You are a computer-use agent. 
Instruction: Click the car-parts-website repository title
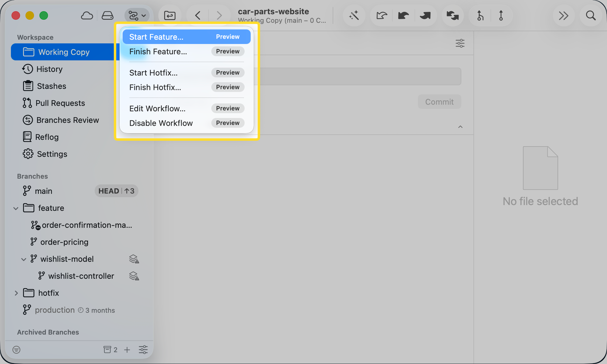(x=273, y=11)
